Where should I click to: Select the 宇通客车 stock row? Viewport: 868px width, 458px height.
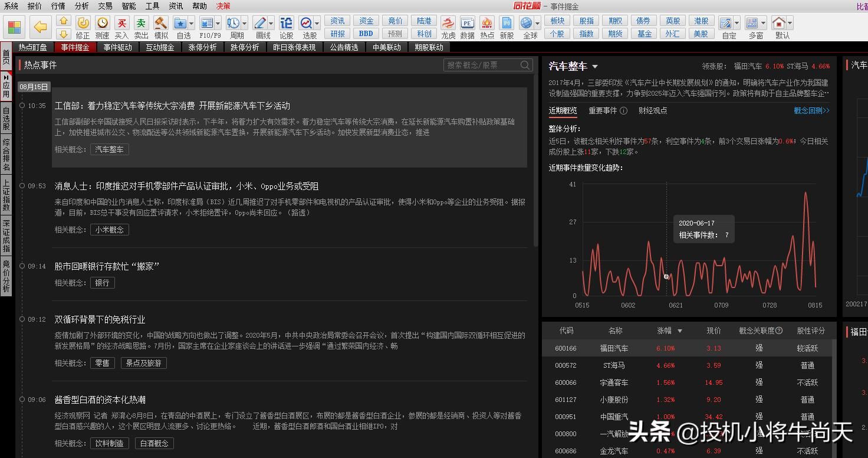[687, 382]
